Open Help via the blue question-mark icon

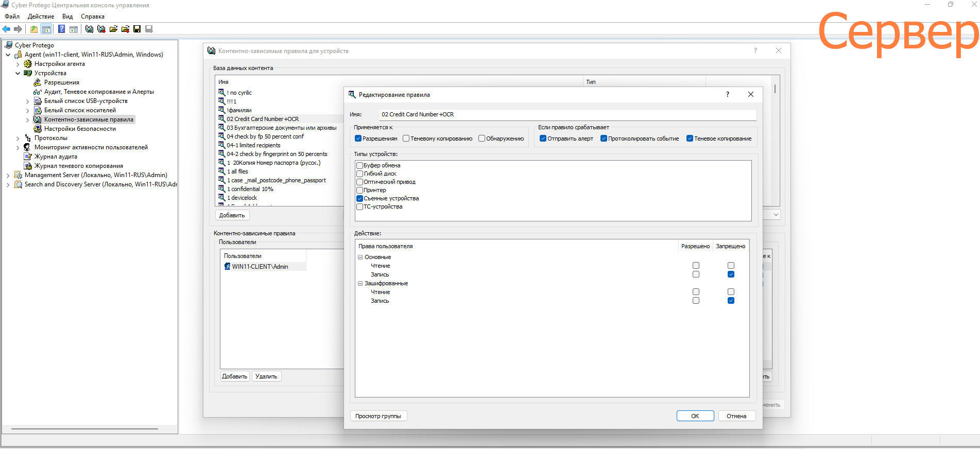pyautogui.click(x=62, y=29)
